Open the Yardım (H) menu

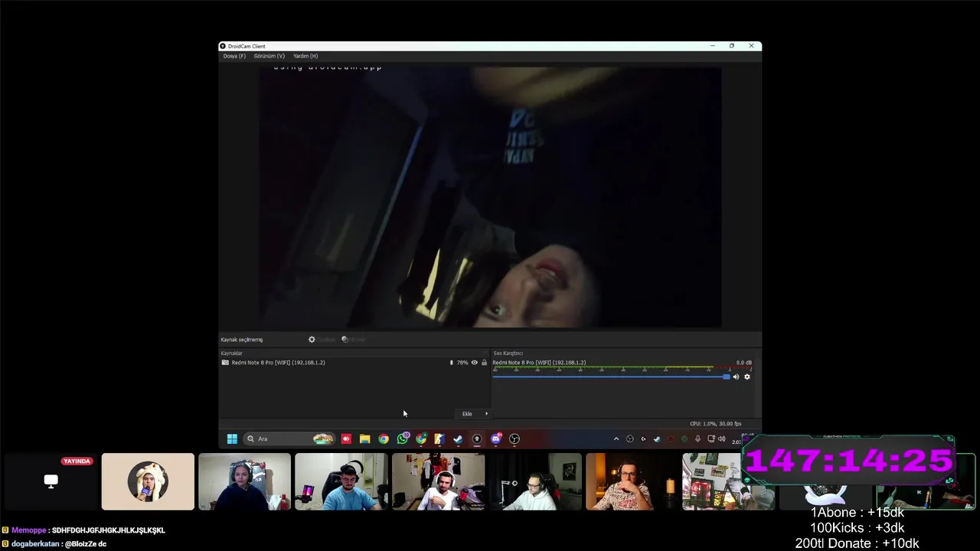point(305,56)
